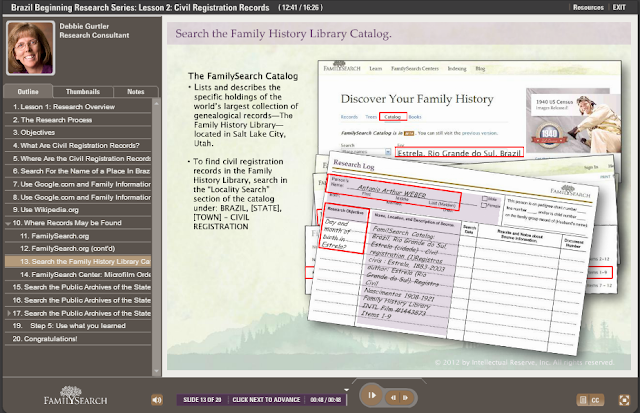
Task: Click the 1940 US Census banner image
Action: tap(573, 119)
